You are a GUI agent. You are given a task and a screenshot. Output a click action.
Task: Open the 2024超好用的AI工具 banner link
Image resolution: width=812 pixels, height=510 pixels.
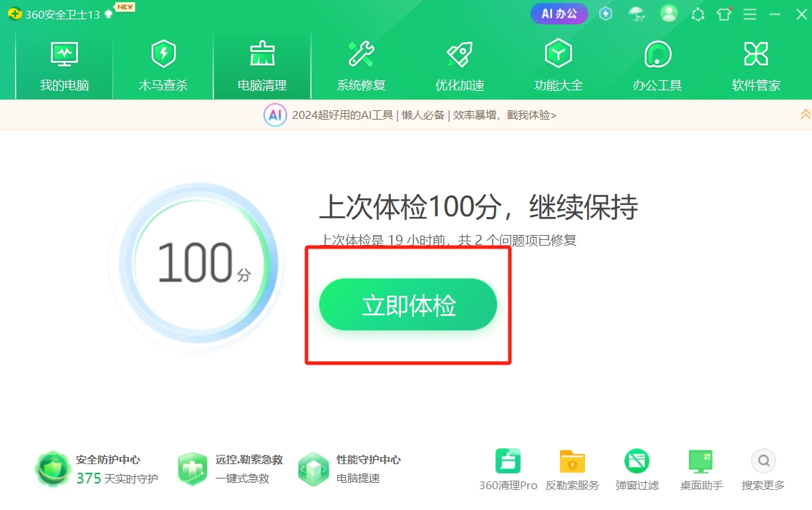pos(424,115)
